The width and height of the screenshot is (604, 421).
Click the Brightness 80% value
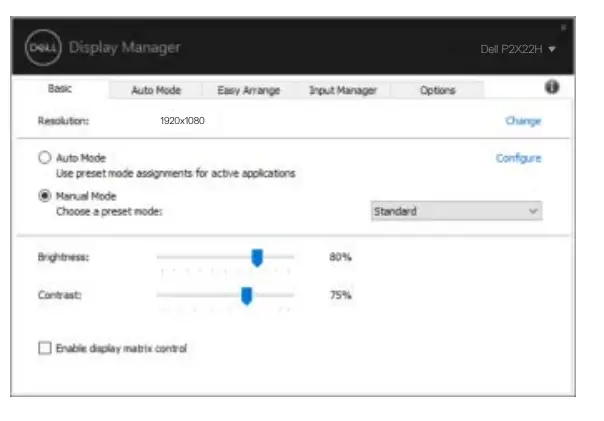pos(340,258)
